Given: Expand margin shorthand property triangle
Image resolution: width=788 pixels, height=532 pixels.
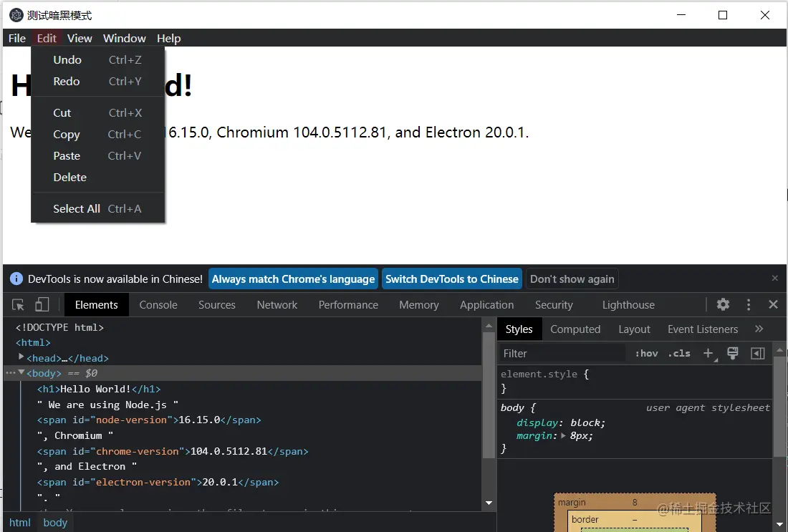Looking at the screenshot, I should tap(563, 435).
